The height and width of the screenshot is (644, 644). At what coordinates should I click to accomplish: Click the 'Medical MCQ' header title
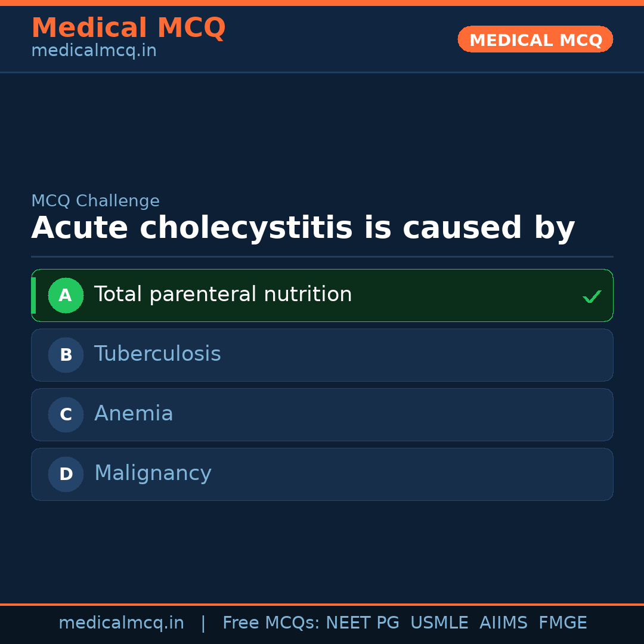coord(128,28)
